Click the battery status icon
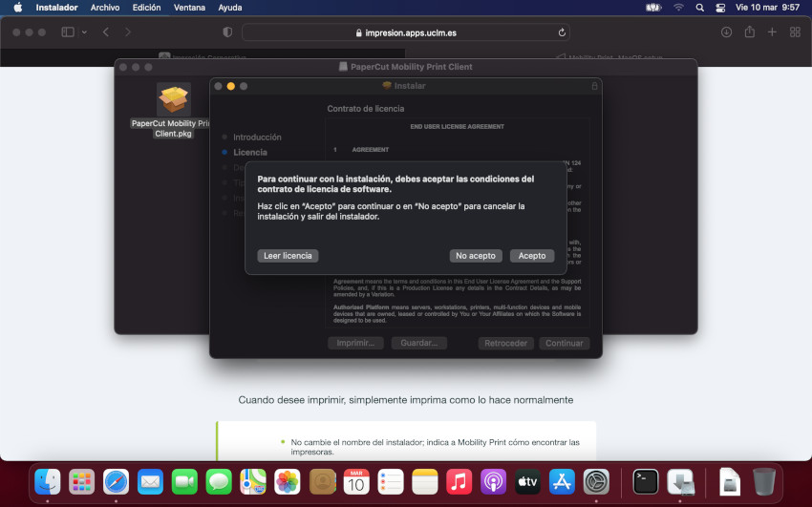 653,8
